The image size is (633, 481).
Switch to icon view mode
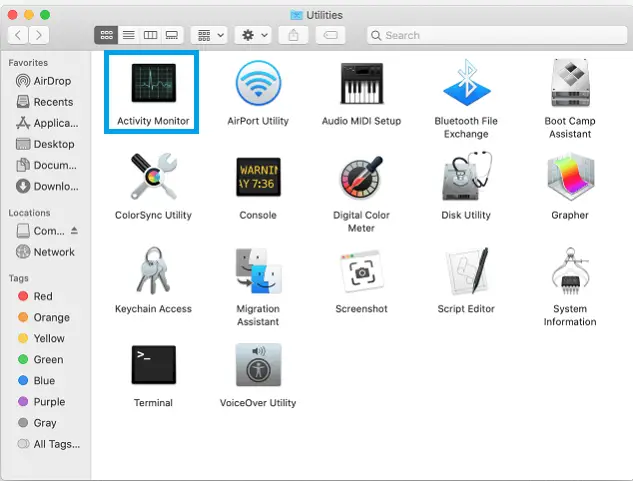pos(106,35)
